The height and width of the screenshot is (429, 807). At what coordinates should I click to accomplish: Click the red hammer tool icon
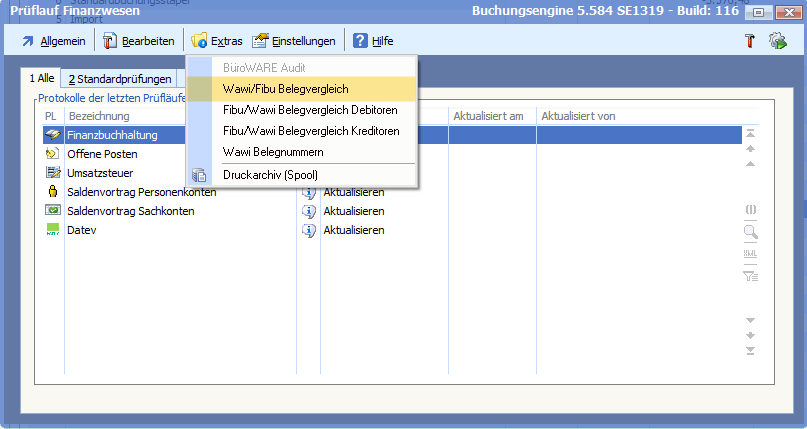(x=749, y=41)
